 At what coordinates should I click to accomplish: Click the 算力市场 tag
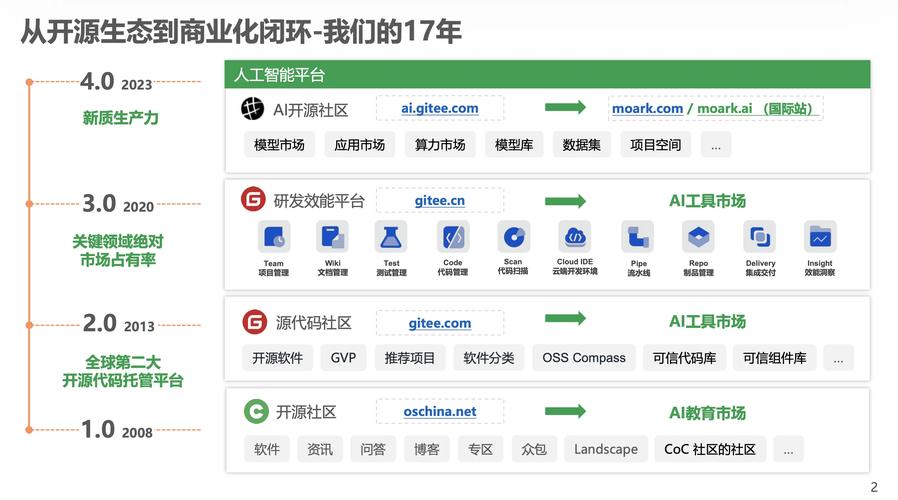[440, 145]
